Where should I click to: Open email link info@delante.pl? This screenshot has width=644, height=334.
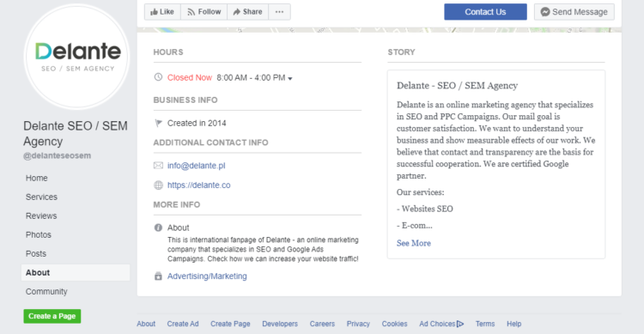197,166
